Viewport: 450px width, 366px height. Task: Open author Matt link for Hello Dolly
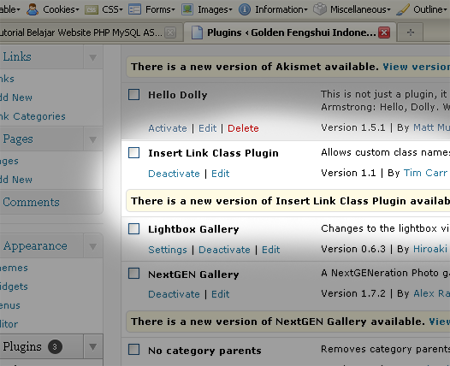(x=432, y=128)
